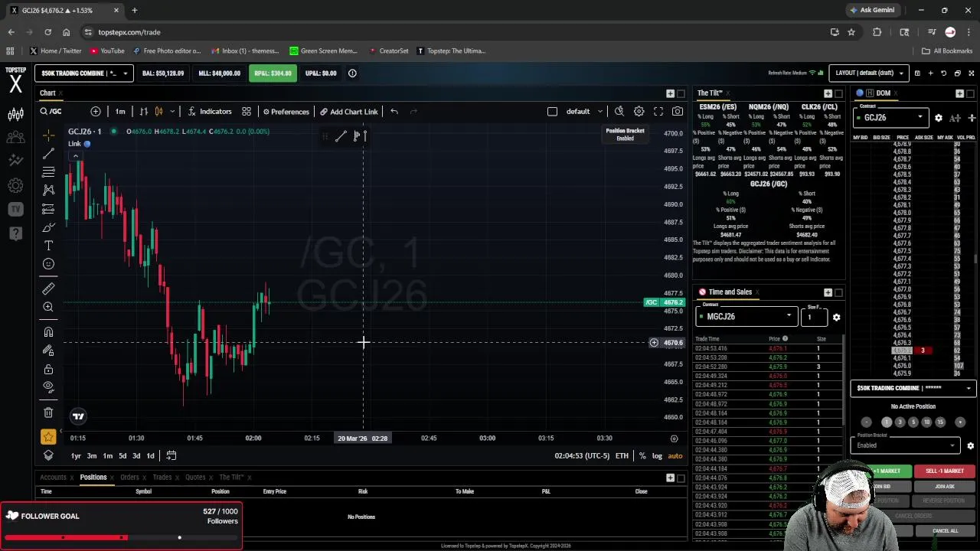Open the Indicators menu

coord(209,112)
